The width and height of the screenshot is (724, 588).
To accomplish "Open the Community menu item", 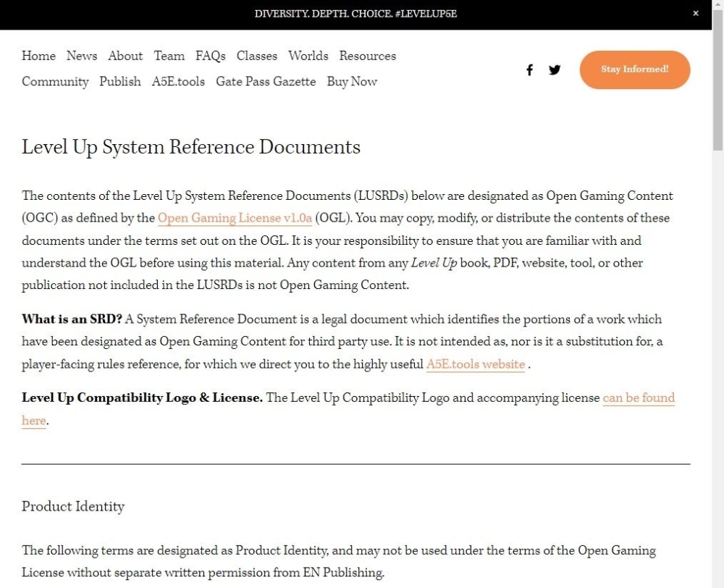I will tap(55, 81).
